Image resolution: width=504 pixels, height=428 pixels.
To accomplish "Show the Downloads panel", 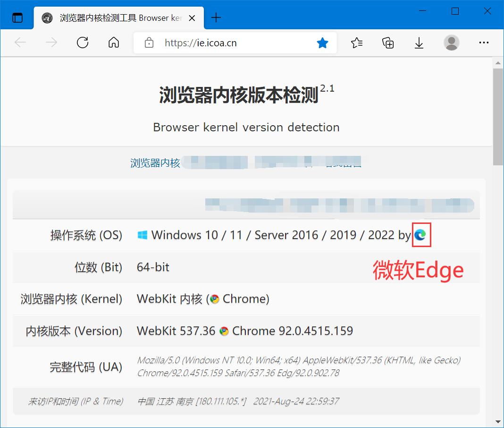I will pyautogui.click(x=419, y=43).
